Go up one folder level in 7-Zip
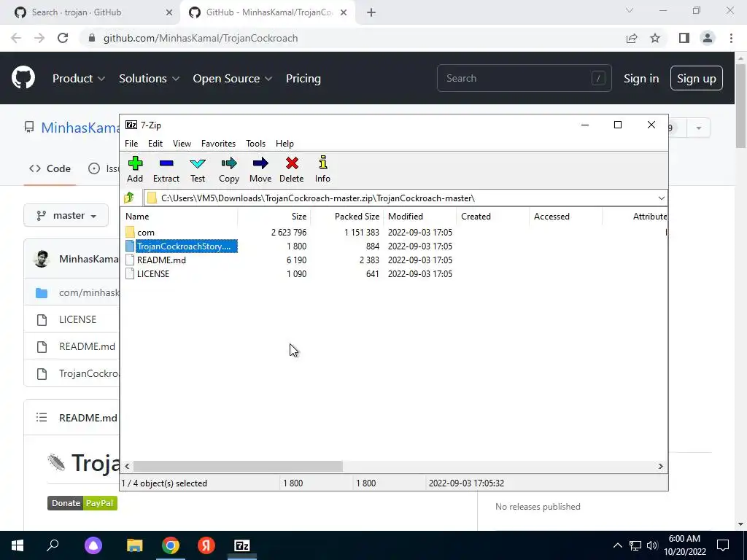This screenshot has width=747, height=560. 128,198
